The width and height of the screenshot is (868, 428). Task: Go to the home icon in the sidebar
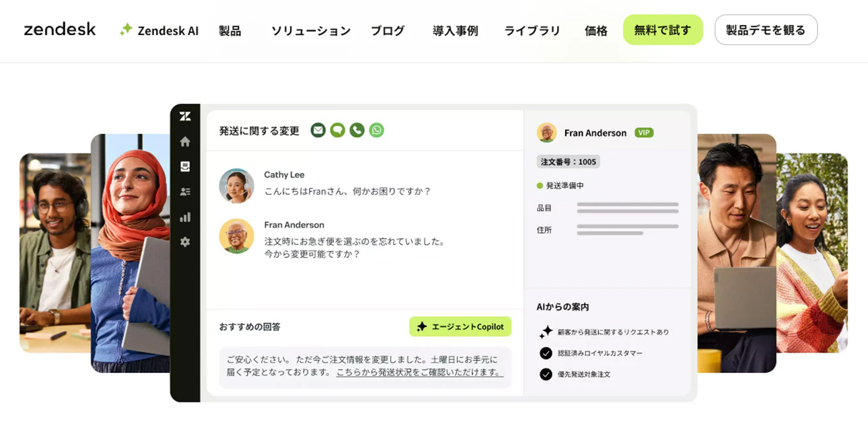click(x=185, y=141)
